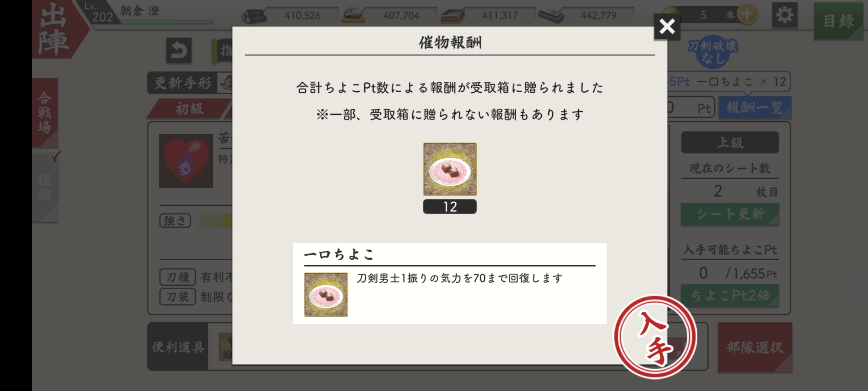
Task: Click the シート更新 button
Action: tap(730, 214)
